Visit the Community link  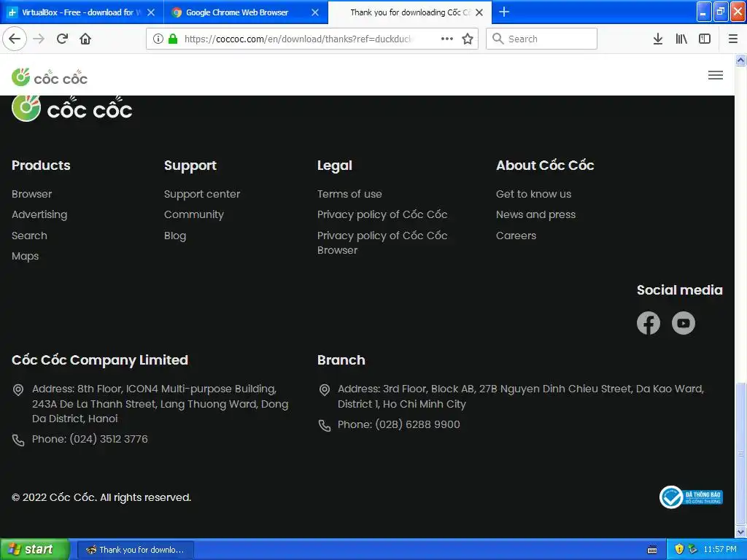[x=194, y=214]
